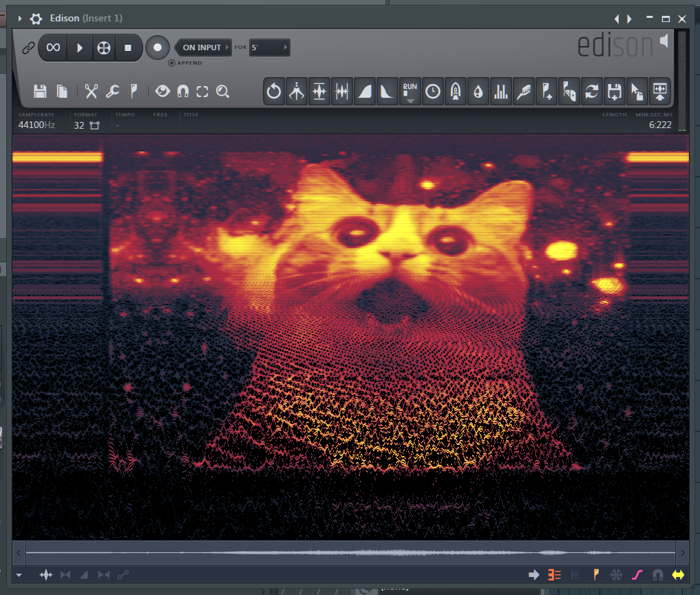Click the scrub/slave playback reel button
The image size is (700, 595).
pos(103,48)
